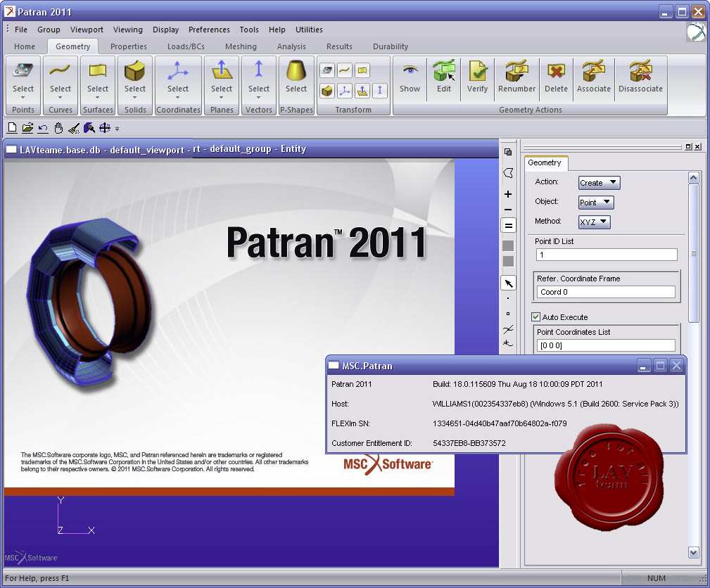Click the Select Points ribbon icon

(23, 70)
